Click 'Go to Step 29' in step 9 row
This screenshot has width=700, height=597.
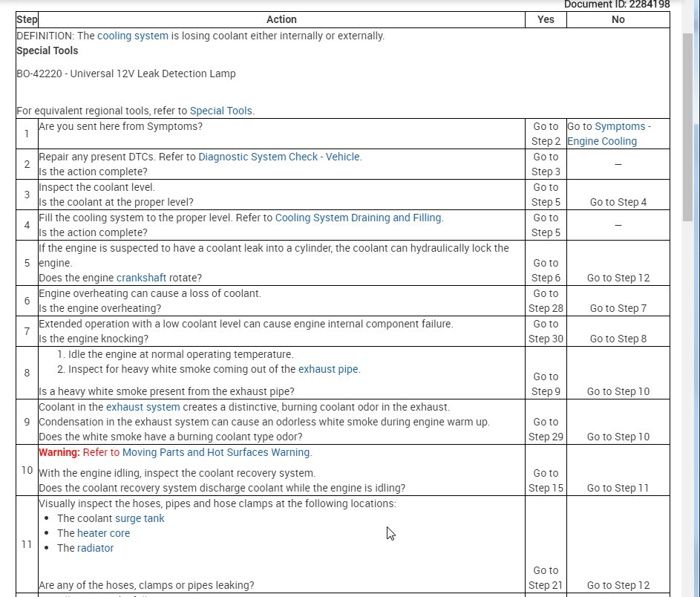(x=546, y=429)
